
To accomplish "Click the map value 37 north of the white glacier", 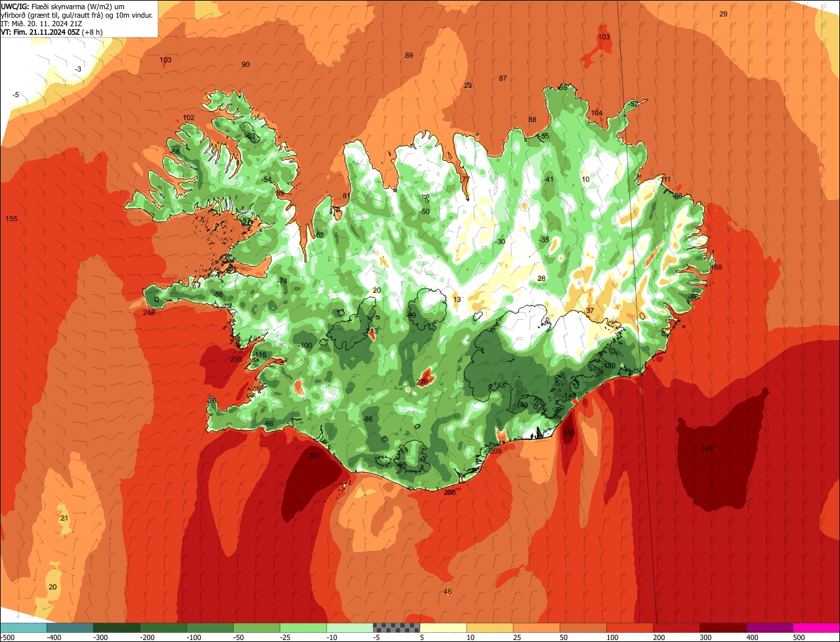I will point(590,310).
